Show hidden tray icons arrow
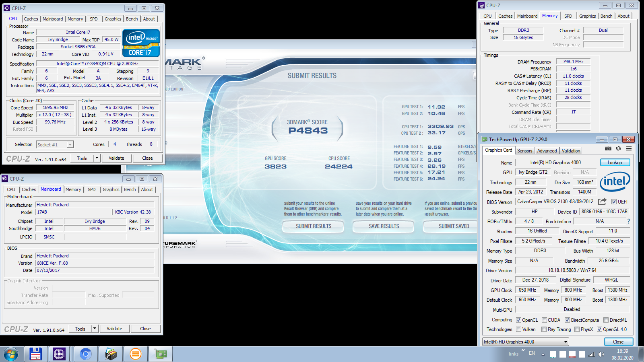The width and height of the screenshot is (644, 362). (543, 354)
